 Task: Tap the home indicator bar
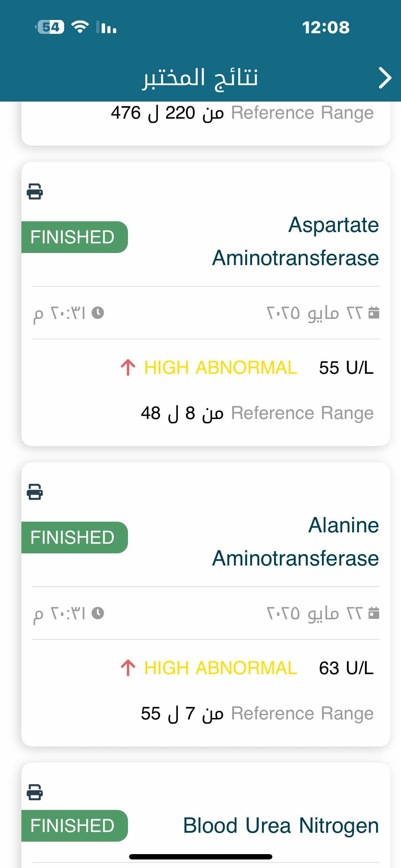201,857
